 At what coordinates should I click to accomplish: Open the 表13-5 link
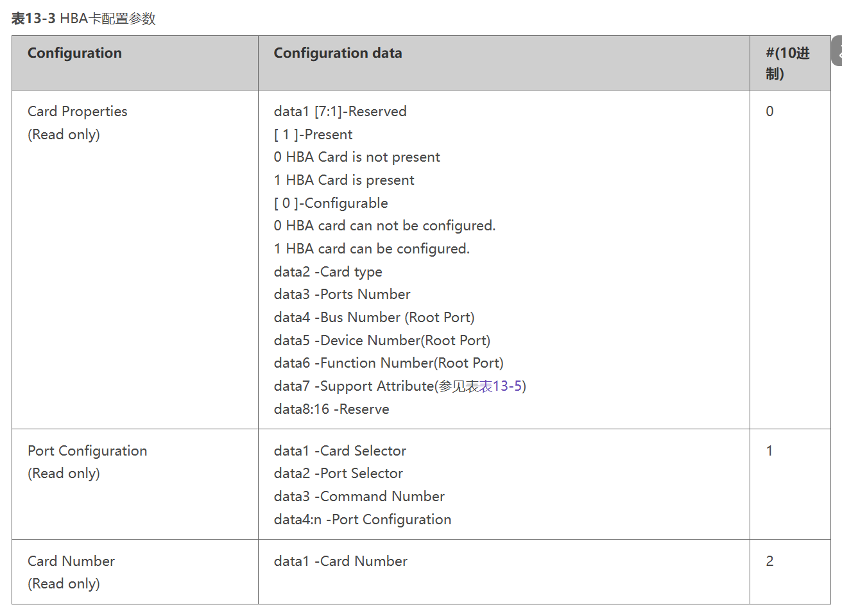(500, 386)
